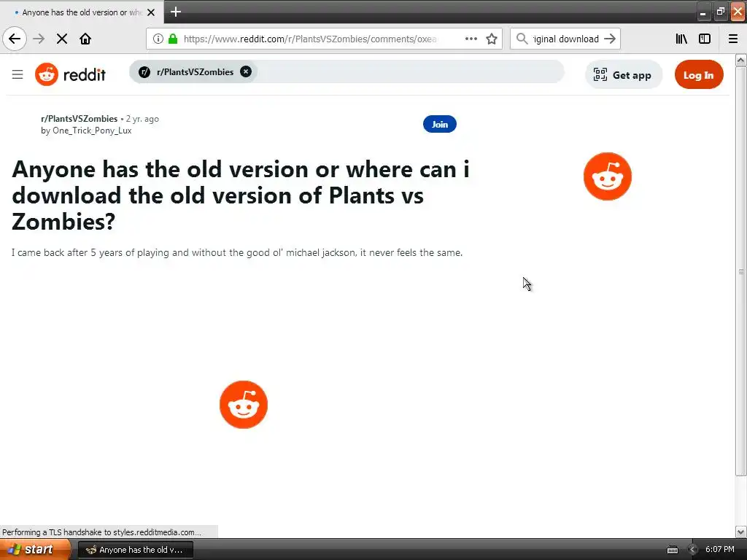Click the Log In button

(x=698, y=75)
